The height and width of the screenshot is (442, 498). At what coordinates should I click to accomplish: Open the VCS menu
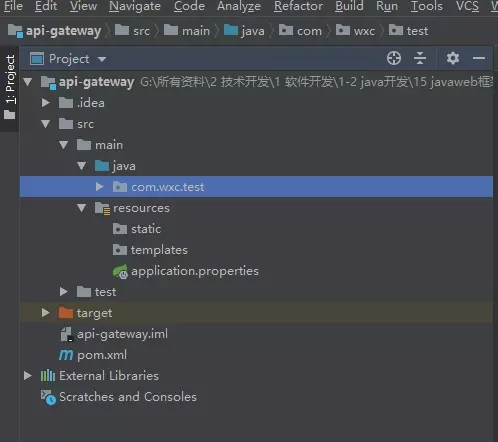pyautogui.click(x=467, y=6)
